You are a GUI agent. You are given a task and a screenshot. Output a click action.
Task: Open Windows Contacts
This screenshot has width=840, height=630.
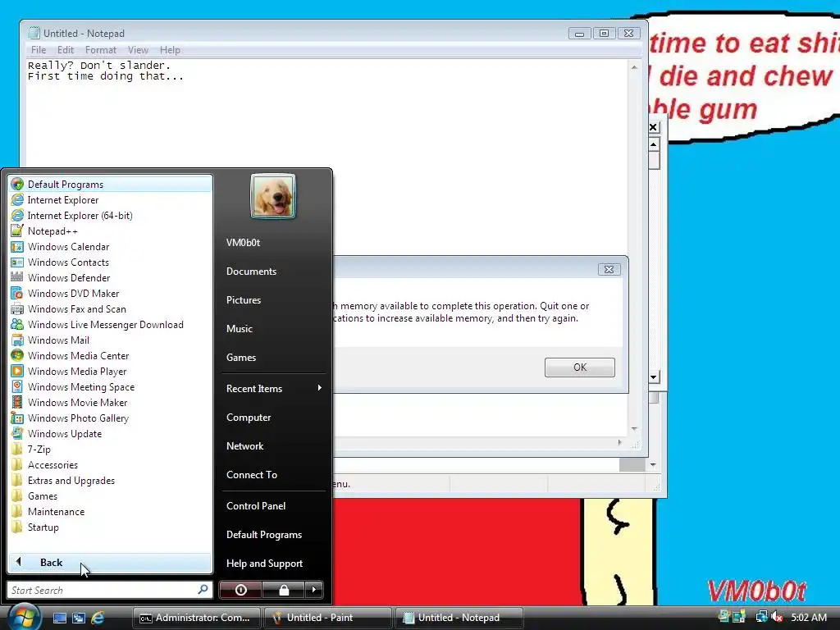111,262
